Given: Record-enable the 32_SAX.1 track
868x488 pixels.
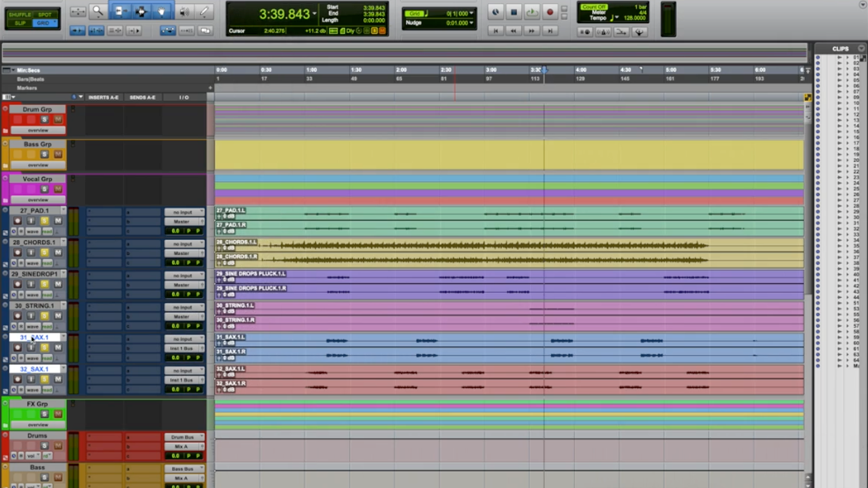Looking at the screenshot, I should tap(17, 379).
